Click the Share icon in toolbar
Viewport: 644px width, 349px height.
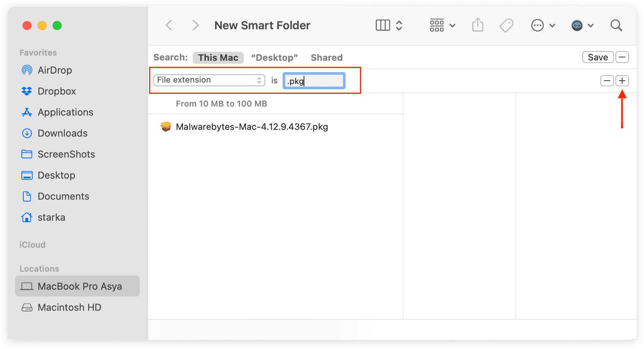click(x=478, y=26)
